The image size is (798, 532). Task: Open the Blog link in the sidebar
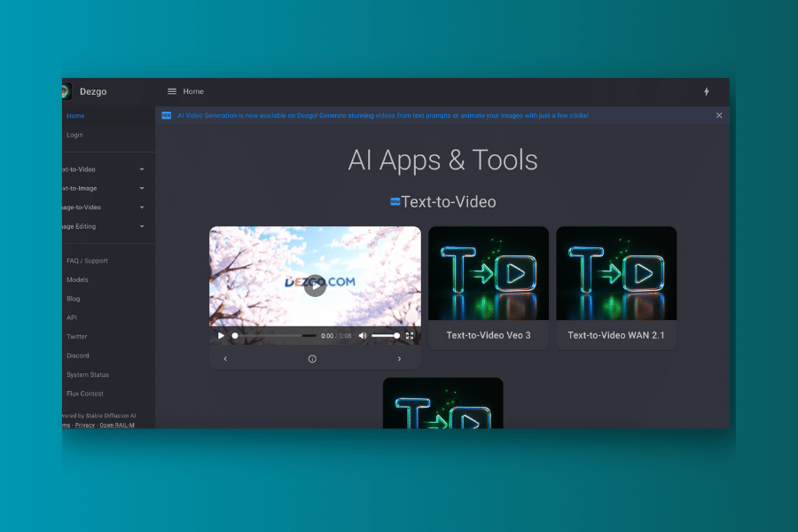(74, 299)
